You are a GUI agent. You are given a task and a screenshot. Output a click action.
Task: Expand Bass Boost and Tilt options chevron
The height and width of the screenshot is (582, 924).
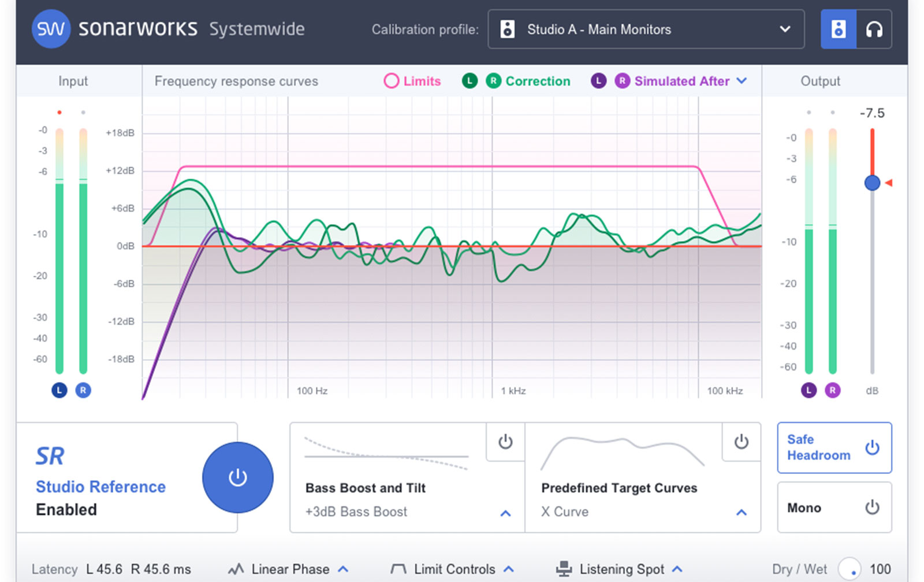[505, 513]
